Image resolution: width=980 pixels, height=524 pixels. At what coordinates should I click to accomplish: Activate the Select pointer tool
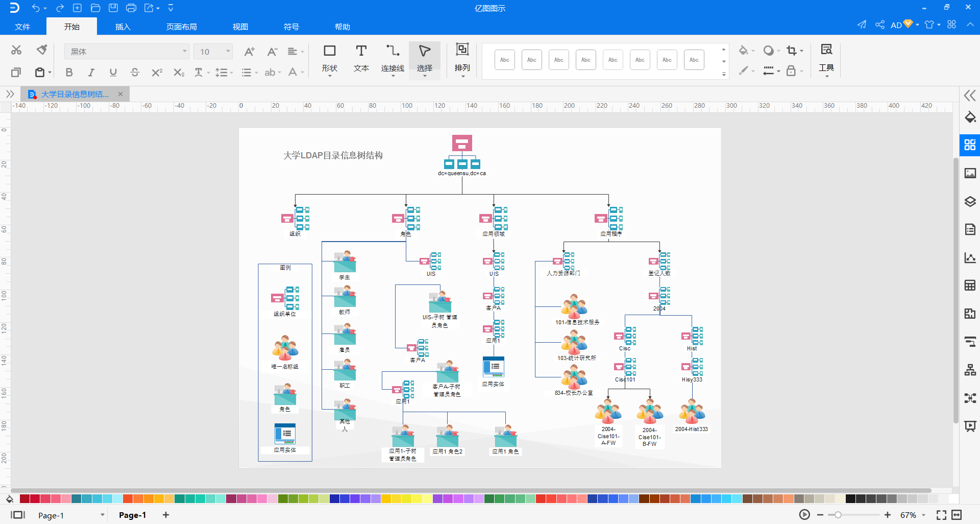(424, 59)
